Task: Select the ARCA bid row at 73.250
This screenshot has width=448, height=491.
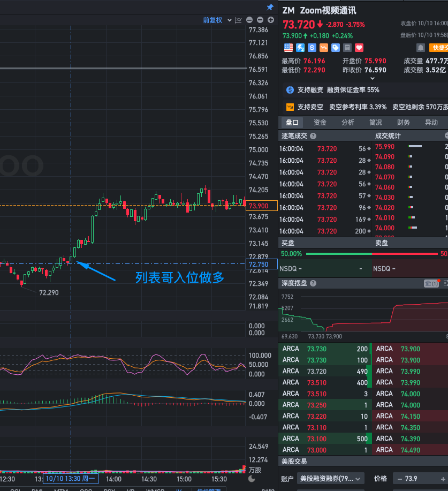Action: pos(325,405)
